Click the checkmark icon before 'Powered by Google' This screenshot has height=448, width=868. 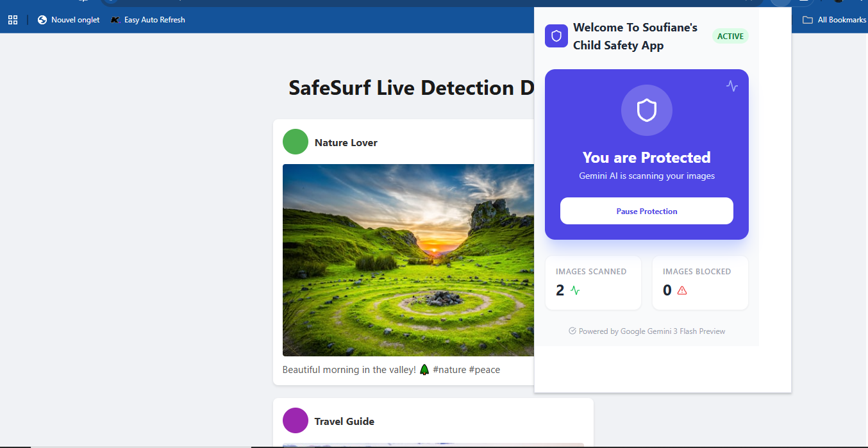click(x=572, y=331)
